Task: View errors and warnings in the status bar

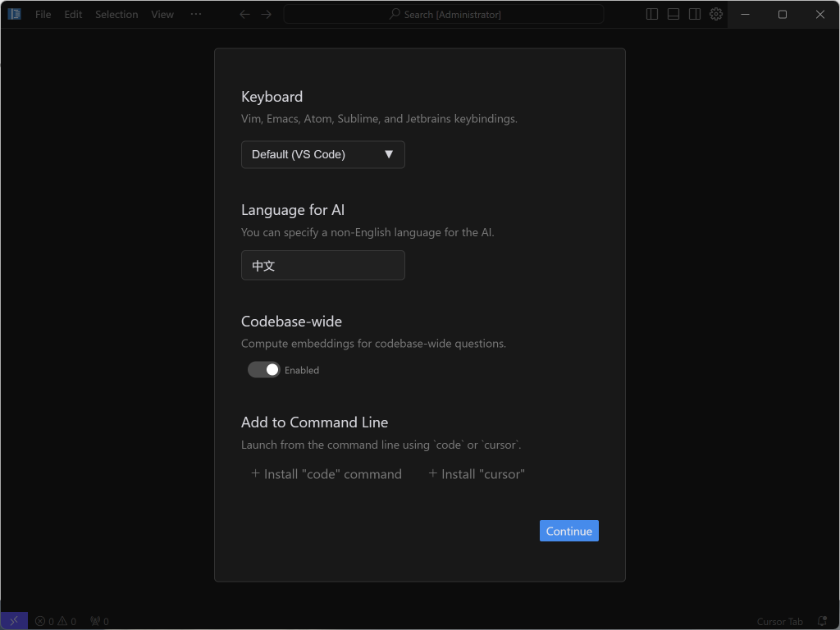Action: [56, 621]
